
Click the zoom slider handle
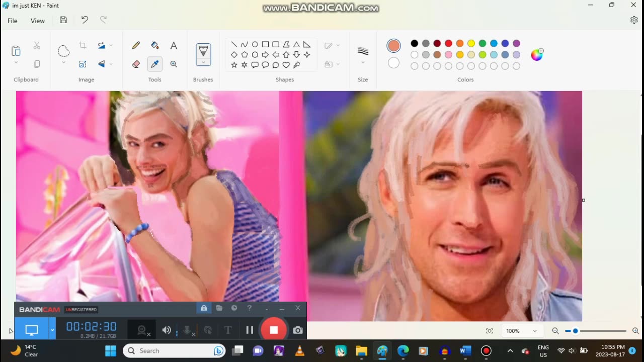click(575, 331)
